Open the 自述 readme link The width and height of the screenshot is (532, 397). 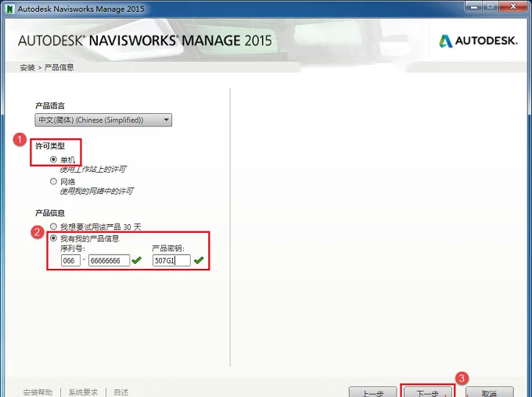(120, 392)
